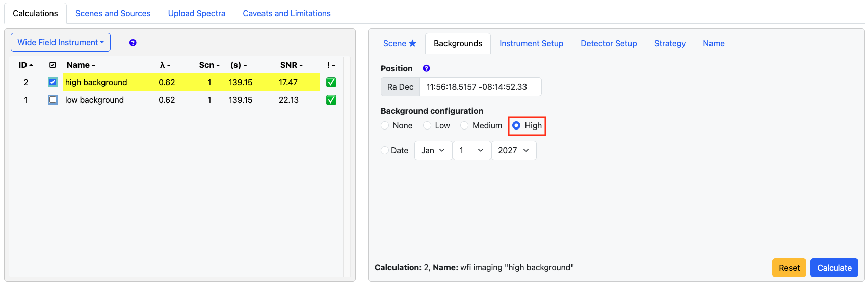Viewport: 868px width, 284px height.
Task: Select the Date background radio option
Action: pos(385,150)
